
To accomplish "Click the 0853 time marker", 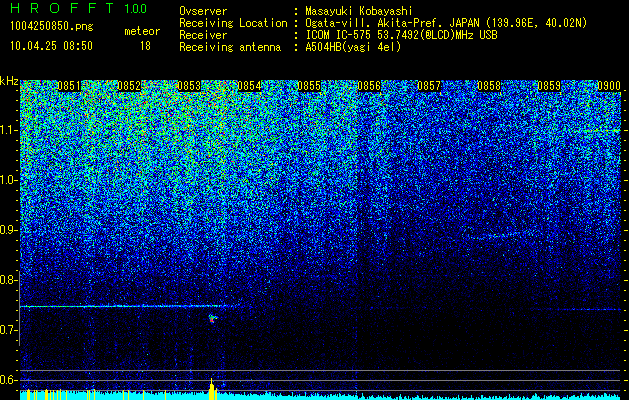I will pos(189,86).
